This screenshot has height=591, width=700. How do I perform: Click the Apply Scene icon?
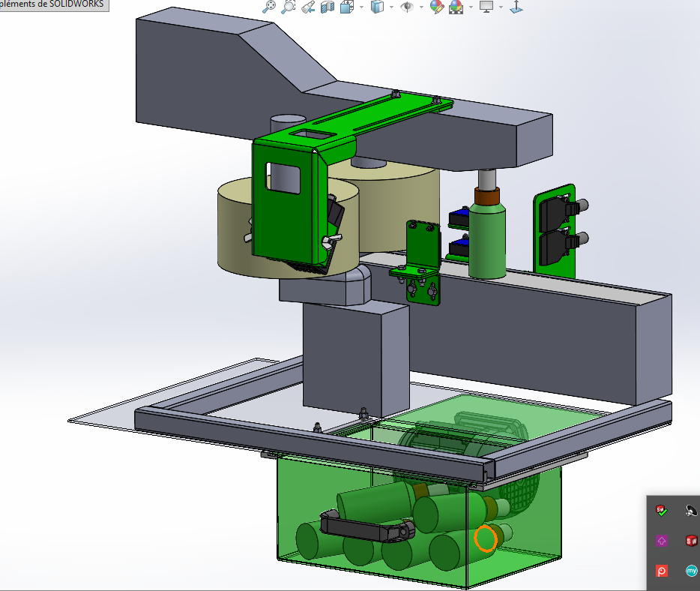[456, 7]
